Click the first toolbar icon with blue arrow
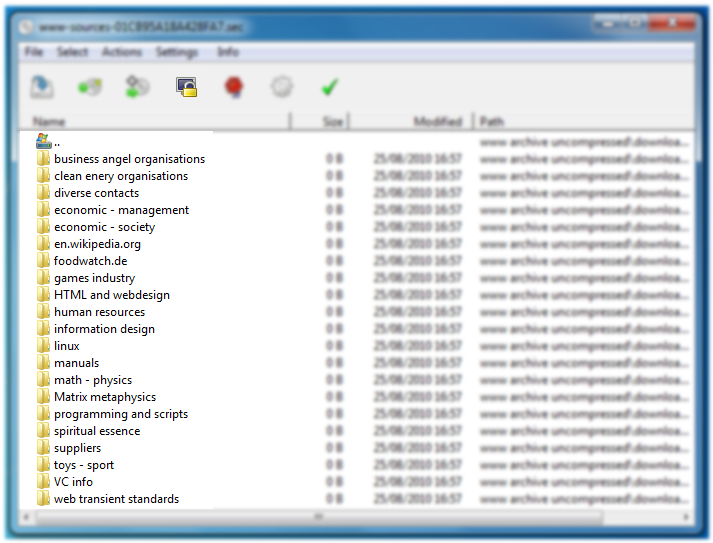Screen dimensions: 713x543 [x=42, y=87]
